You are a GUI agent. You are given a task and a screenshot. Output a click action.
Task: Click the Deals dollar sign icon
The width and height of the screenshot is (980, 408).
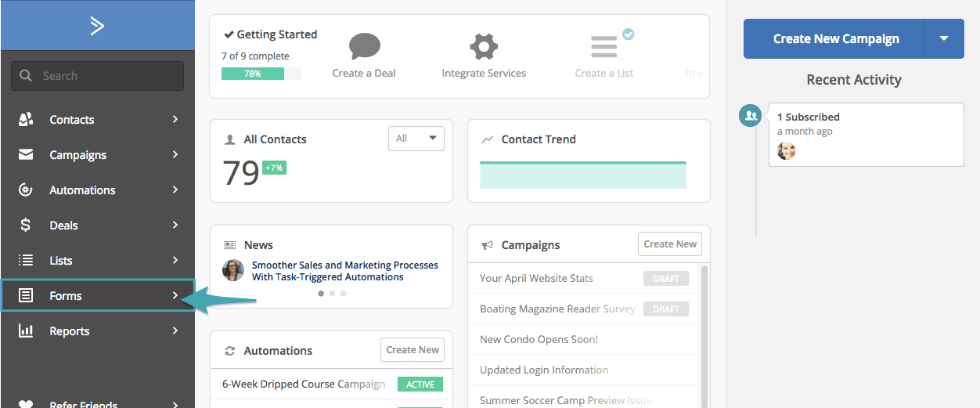[x=26, y=226]
